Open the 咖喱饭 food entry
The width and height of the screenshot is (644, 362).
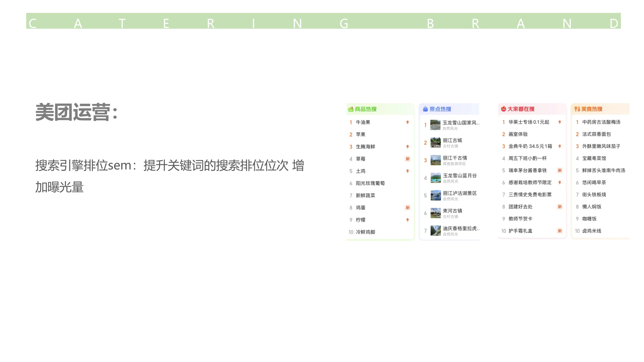click(x=589, y=219)
